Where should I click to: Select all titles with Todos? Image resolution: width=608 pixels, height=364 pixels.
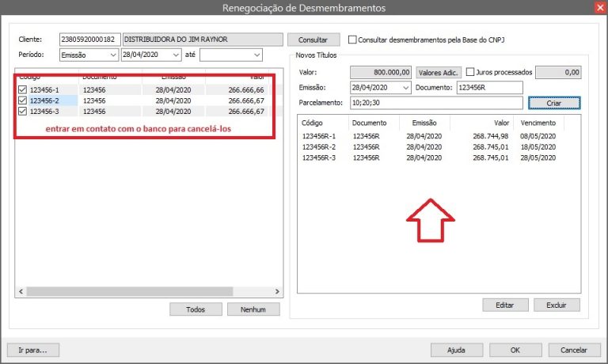pyautogui.click(x=196, y=309)
